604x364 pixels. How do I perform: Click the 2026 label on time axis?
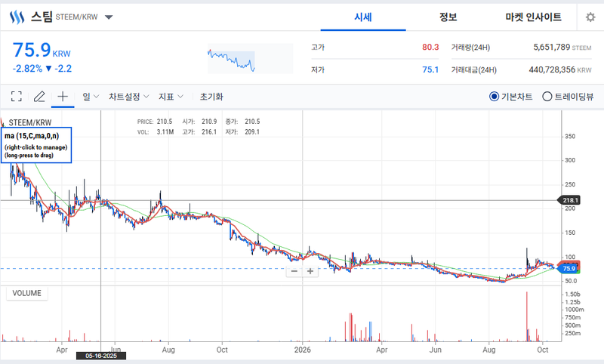pyautogui.click(x=303, y=350)
